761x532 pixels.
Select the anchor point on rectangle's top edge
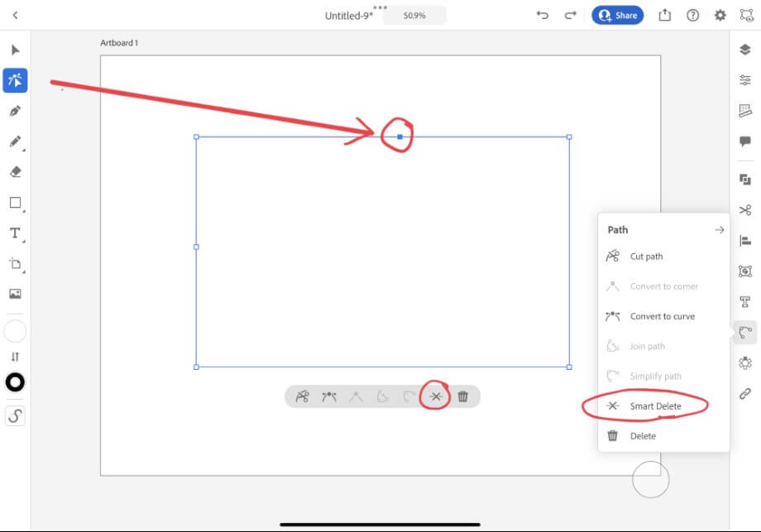coord(400,137)
